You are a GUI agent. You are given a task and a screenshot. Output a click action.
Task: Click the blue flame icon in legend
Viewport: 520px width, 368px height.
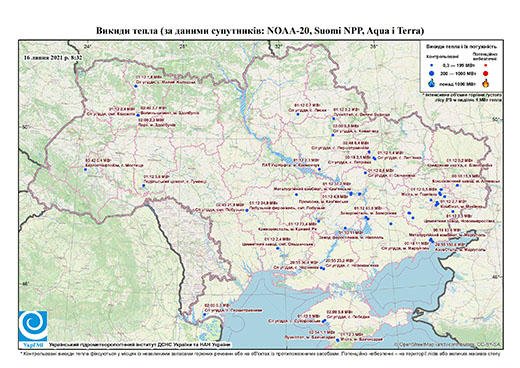coord(432,83)
